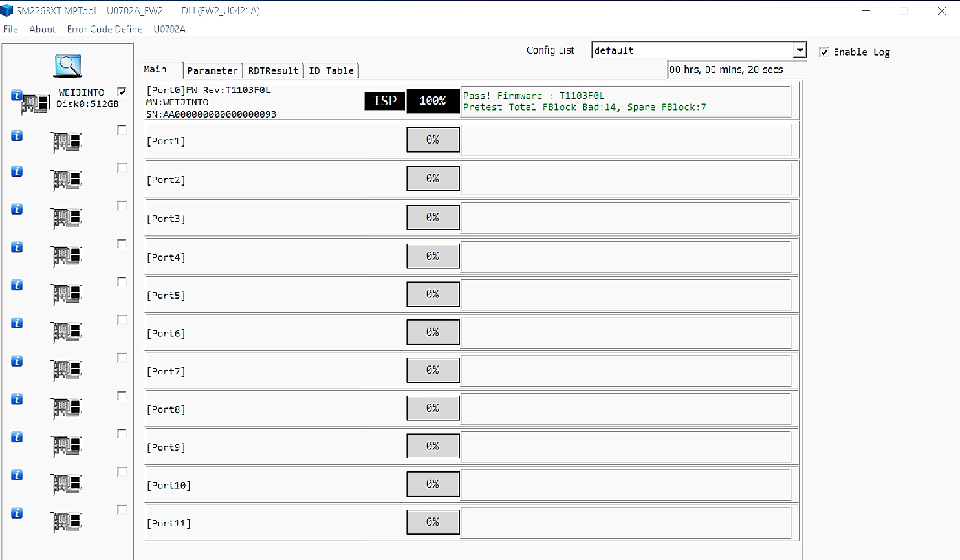This screenshot has width=960, height=560.
Task: Click the empty drive card icon beside Port9
Action: 67,446
